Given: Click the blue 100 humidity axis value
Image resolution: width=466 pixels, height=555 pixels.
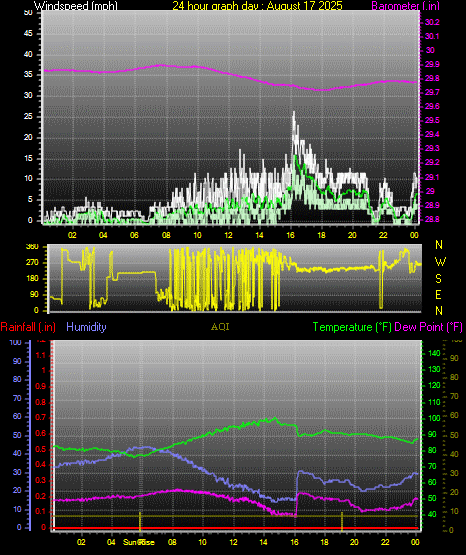Looking at the screenshot, I should pos(15,342).
